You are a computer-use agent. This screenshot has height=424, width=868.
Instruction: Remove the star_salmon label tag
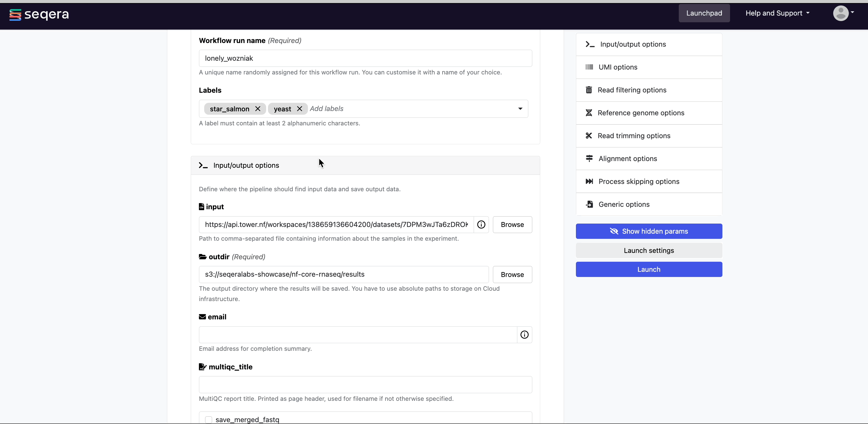(257, 109)
